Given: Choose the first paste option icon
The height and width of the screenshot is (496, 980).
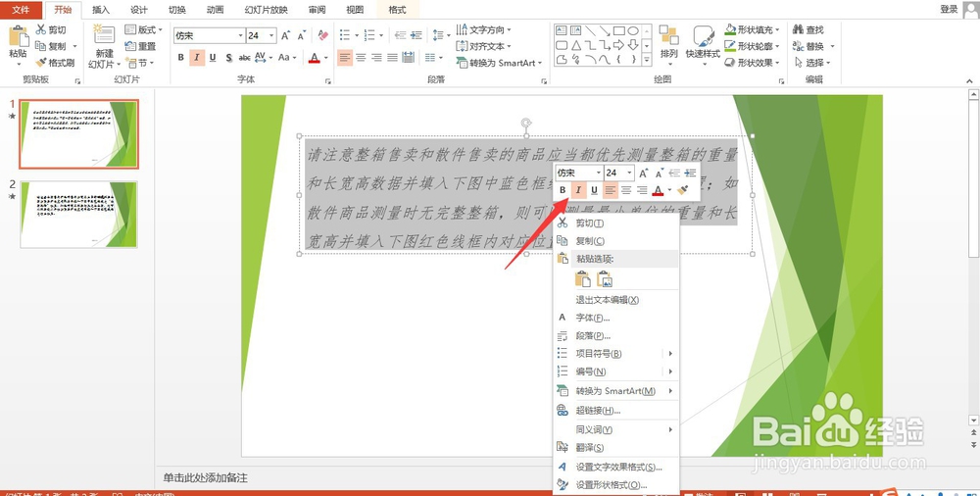Looking at the screenshot, I should (582, 279).
